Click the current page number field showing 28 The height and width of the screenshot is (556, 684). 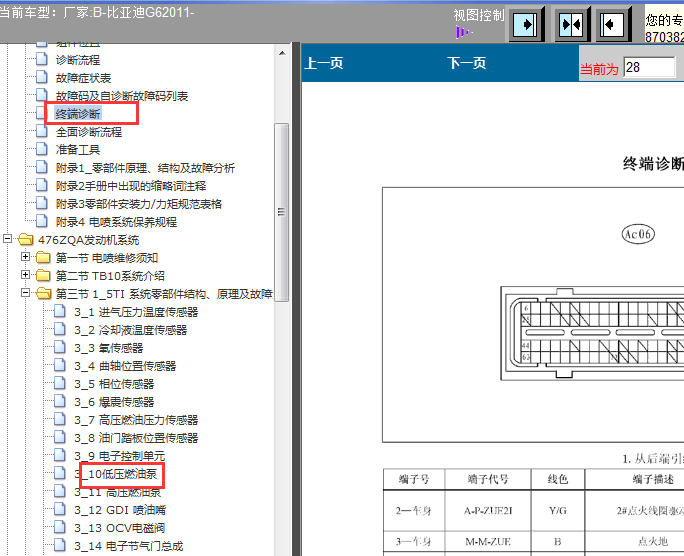650,68
